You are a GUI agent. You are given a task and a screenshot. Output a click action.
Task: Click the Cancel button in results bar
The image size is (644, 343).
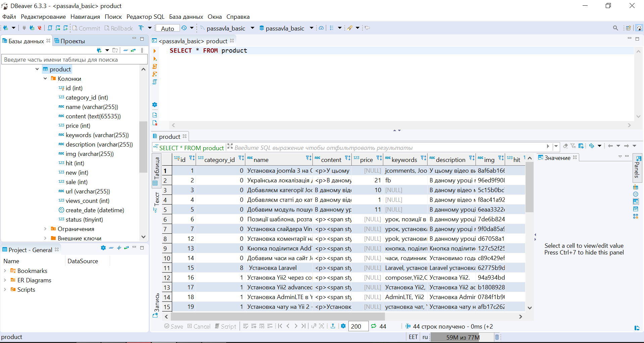coord(199,326)
